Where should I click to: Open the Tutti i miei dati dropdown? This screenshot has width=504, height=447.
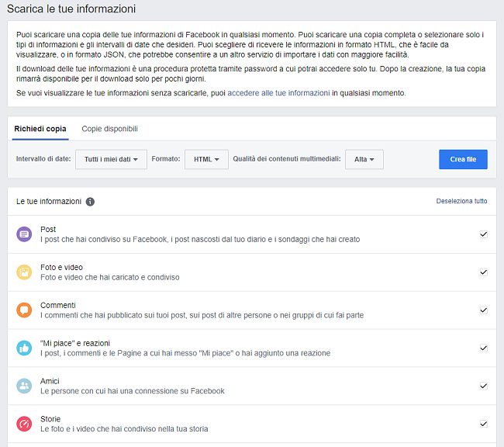(x=111, y=159)
